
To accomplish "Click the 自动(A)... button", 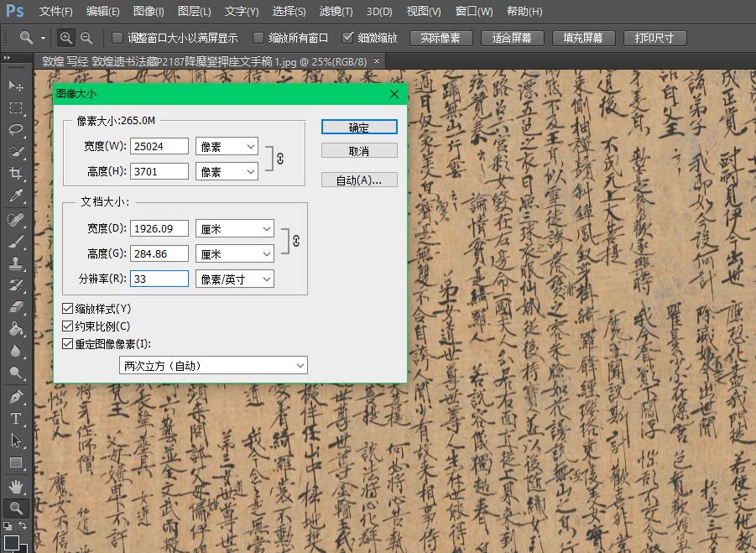I will pyautogui.click(x=359, y=180).
